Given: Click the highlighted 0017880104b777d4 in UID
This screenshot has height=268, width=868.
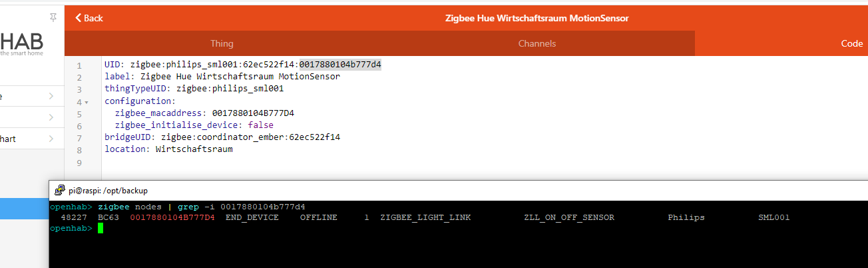Looking at the screenshot, I should [340, 65].
